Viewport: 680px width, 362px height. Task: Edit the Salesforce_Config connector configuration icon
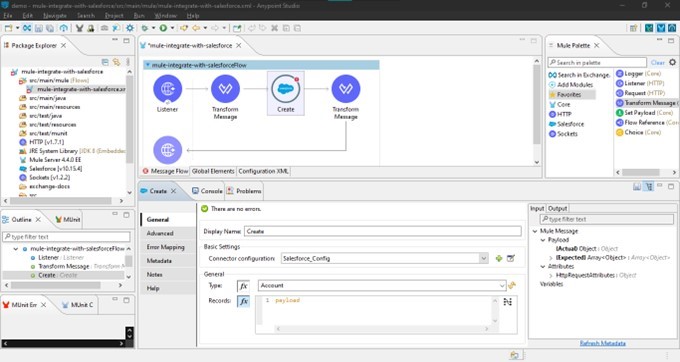(x=511, y=258)
